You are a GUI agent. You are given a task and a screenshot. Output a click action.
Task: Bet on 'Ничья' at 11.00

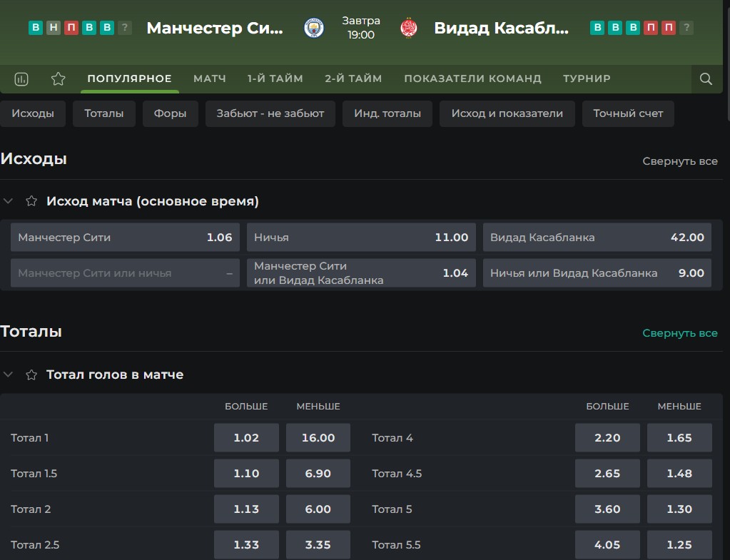(361, 238)
